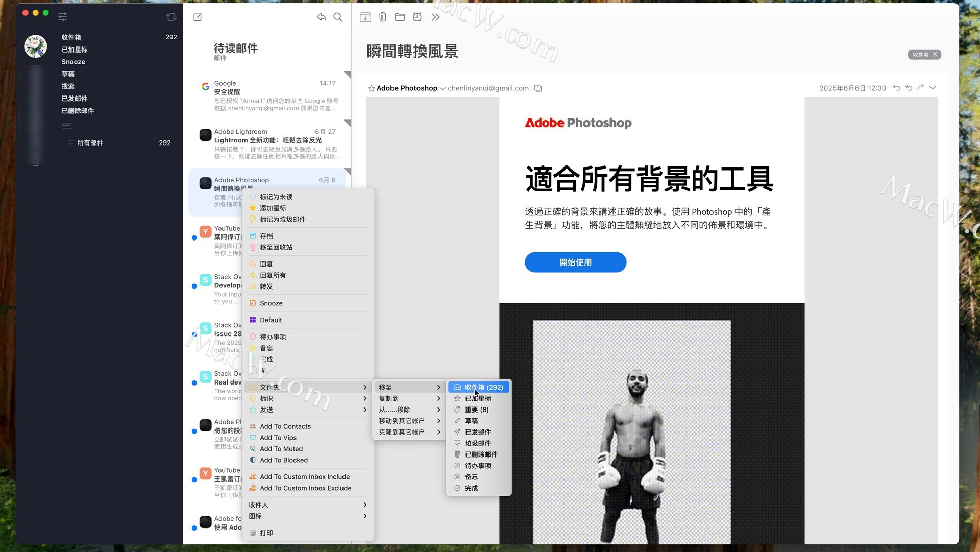The width and height of the screenshot is (980, 552).
Task: Choose Add To Muted
Action: (308, 449)
